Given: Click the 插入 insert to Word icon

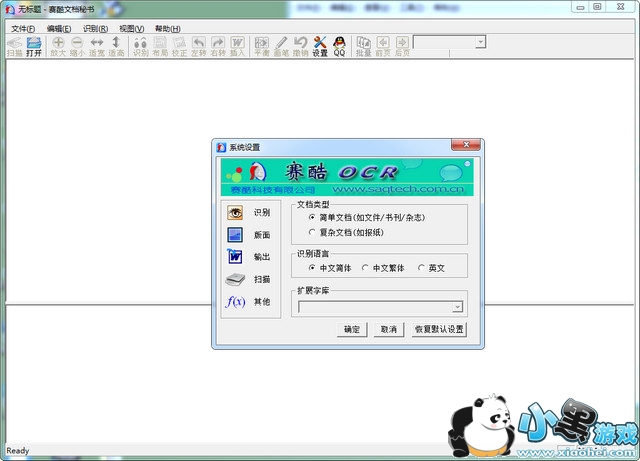Looking at the screenshot, I should tap(237, 46).
